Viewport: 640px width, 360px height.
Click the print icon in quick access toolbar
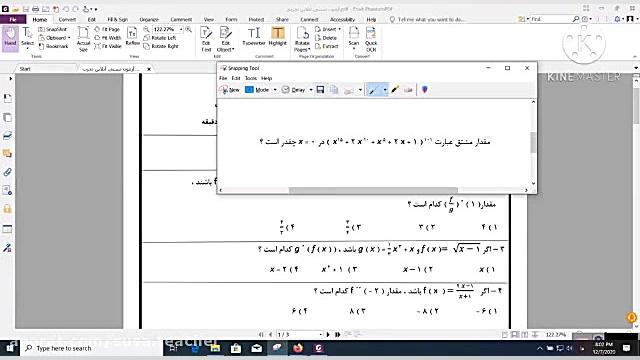[35, 9]
